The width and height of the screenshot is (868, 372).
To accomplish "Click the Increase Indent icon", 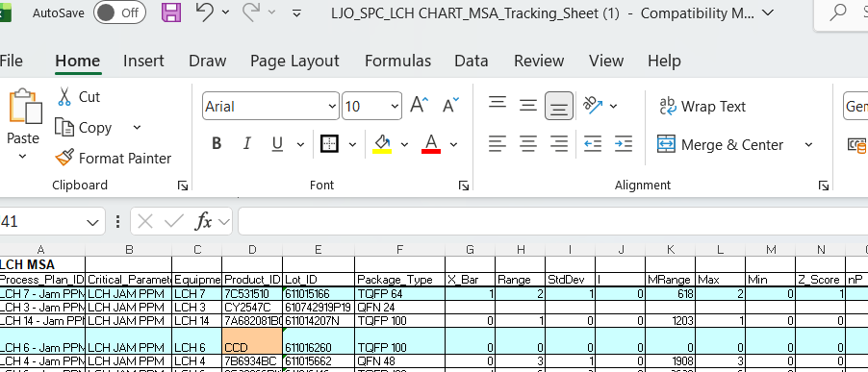I will click(624, 144).
